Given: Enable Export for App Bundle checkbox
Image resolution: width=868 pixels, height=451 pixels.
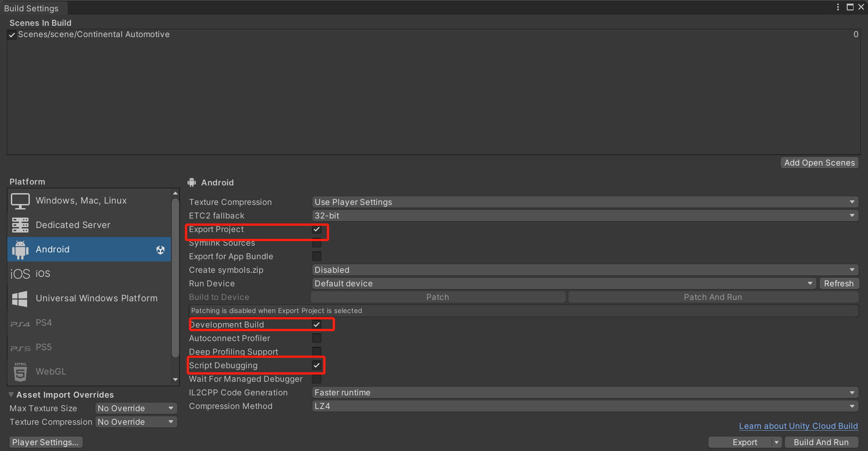Looking at the screenshot, I should tap(317, 256).
